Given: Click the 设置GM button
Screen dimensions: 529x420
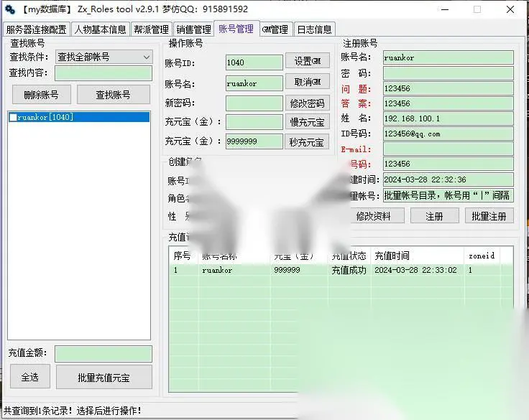Looking at the screenshot, I should pyautogui.click(x=308, y=61).
